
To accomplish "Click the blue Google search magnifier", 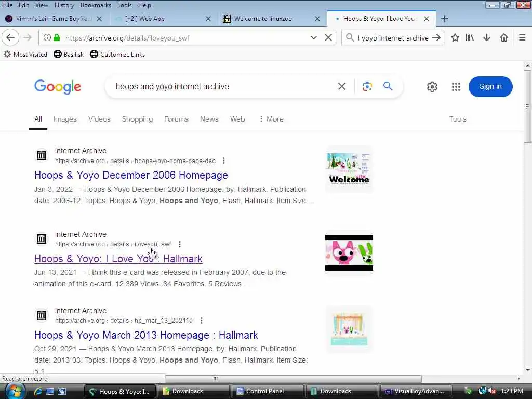I will [x=388, y=86].
